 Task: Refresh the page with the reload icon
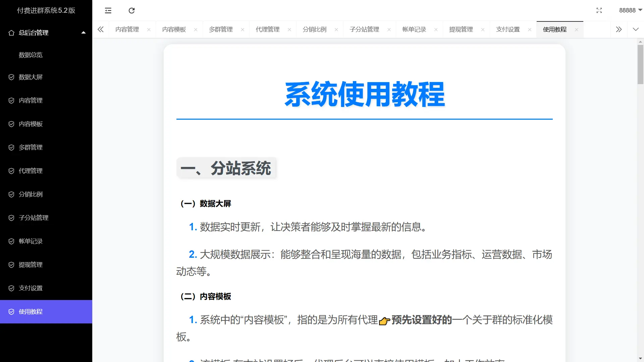coord(131,10)
